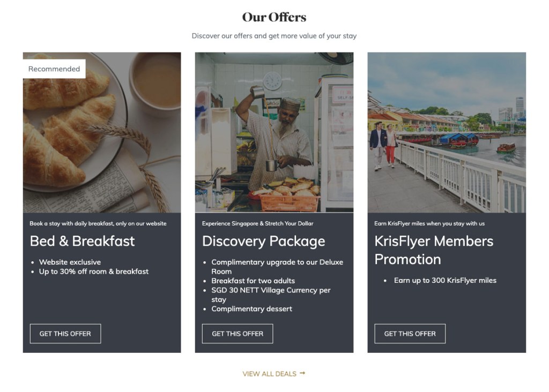Select the Bed & Breakfast title
The height and width of the screenshot is (392, 549).
pyautogui.click(x=82, y=241)
